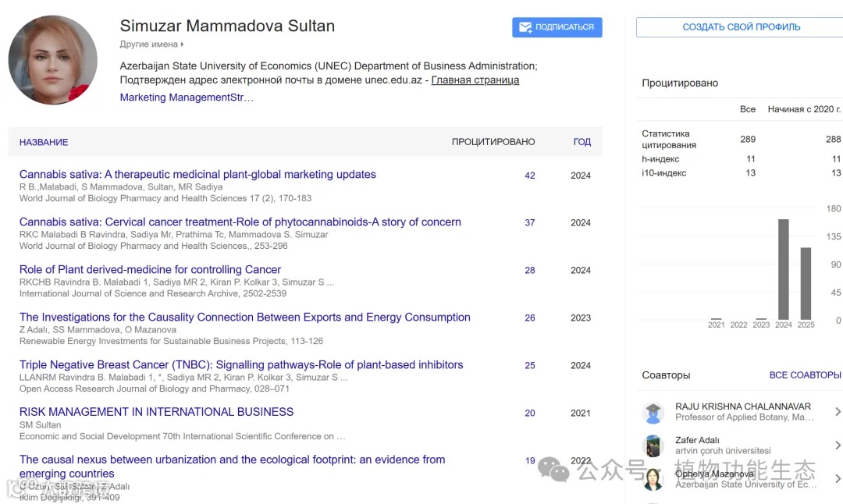Open the 'Главная страница' homepage link
This screenshot has height=504, width=843.
475,80
